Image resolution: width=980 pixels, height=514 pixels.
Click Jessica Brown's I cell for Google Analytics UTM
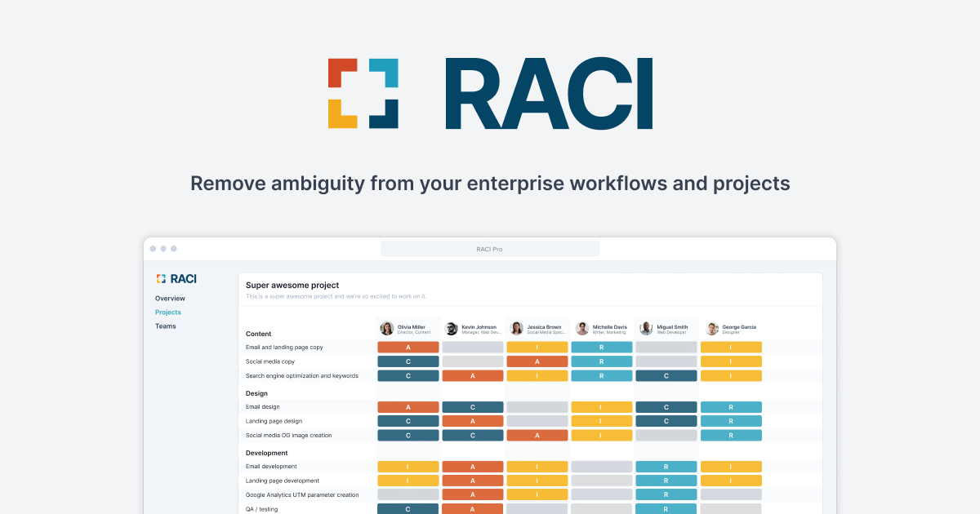click(x=537, y=495)
